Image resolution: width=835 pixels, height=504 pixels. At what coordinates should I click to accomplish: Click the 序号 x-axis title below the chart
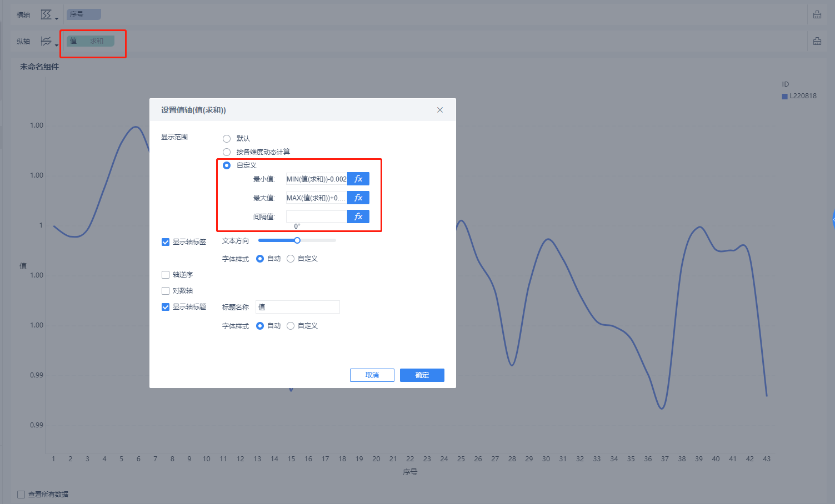pyautogui.click(x=410, y=472)
